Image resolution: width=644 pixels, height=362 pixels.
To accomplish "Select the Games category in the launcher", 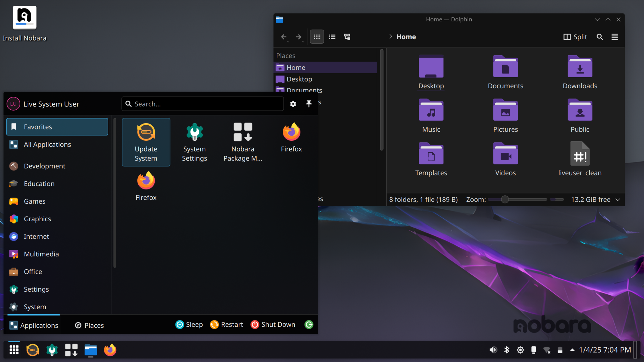I will point(34,201).
